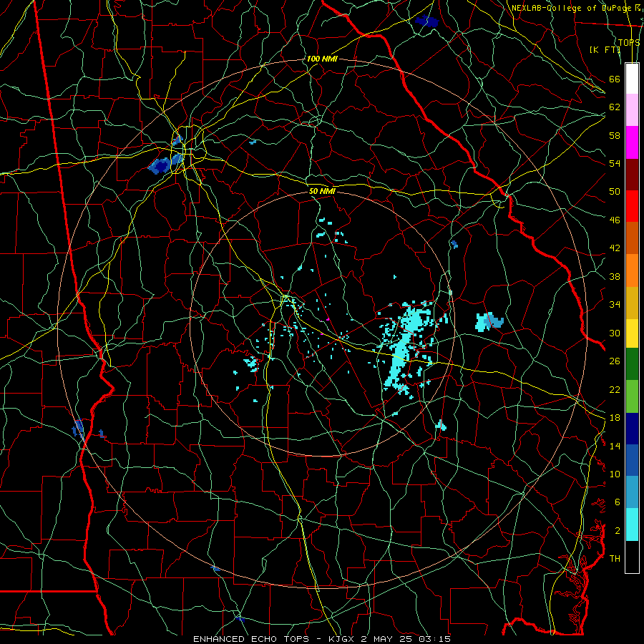Click the '50 NMI' range ring label
Image resolution: width=644 pixels, height=644 pixels.
322,191
